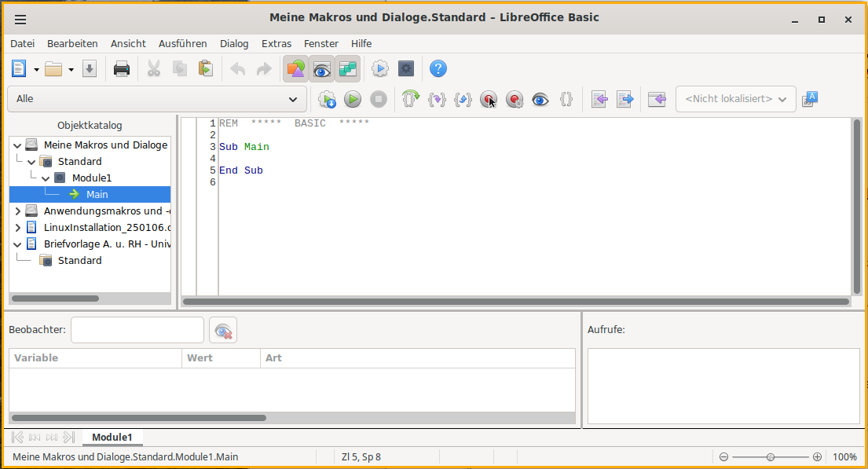Click the Redo arrow icon
868x469 pixels.
[264, 68]
